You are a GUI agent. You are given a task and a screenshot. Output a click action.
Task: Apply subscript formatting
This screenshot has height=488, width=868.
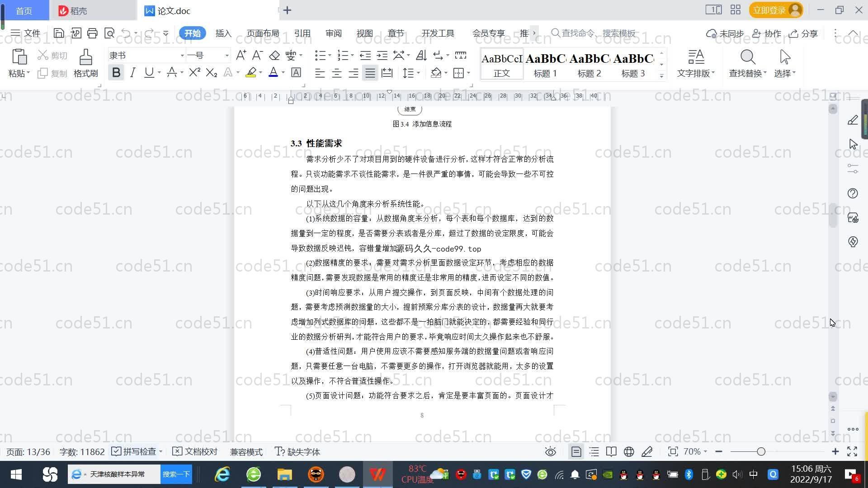click(x=211, y=72)
